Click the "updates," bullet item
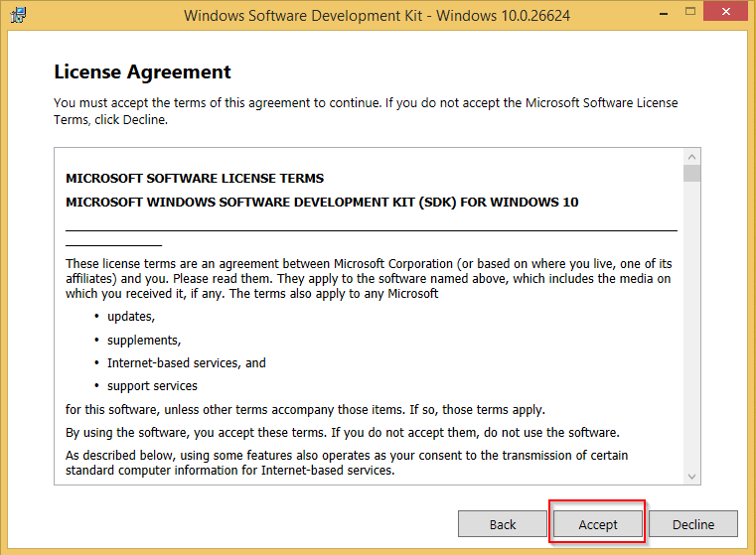 click(x=131, y=317)
